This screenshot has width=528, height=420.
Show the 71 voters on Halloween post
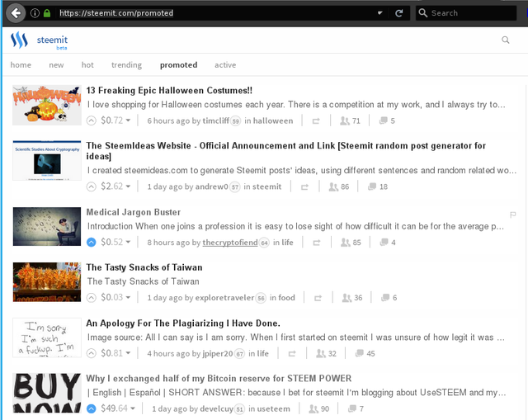pyautogui.click(x=350, y=120)
